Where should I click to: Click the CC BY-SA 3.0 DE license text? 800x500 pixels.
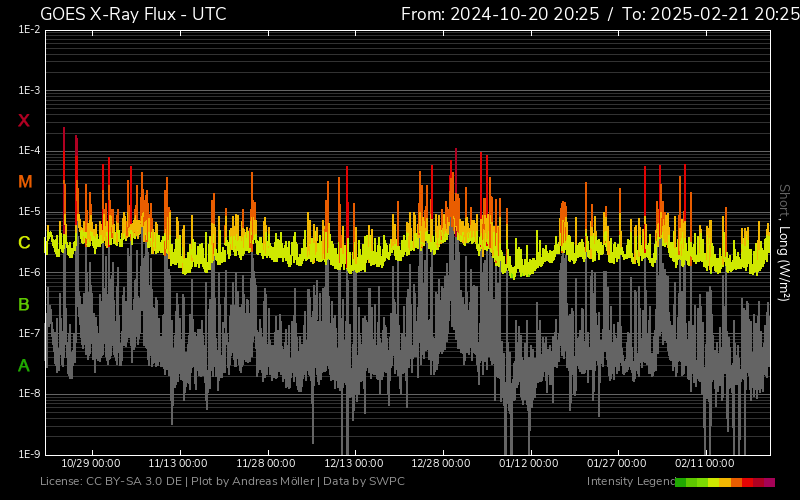click(x=132, y=482)
